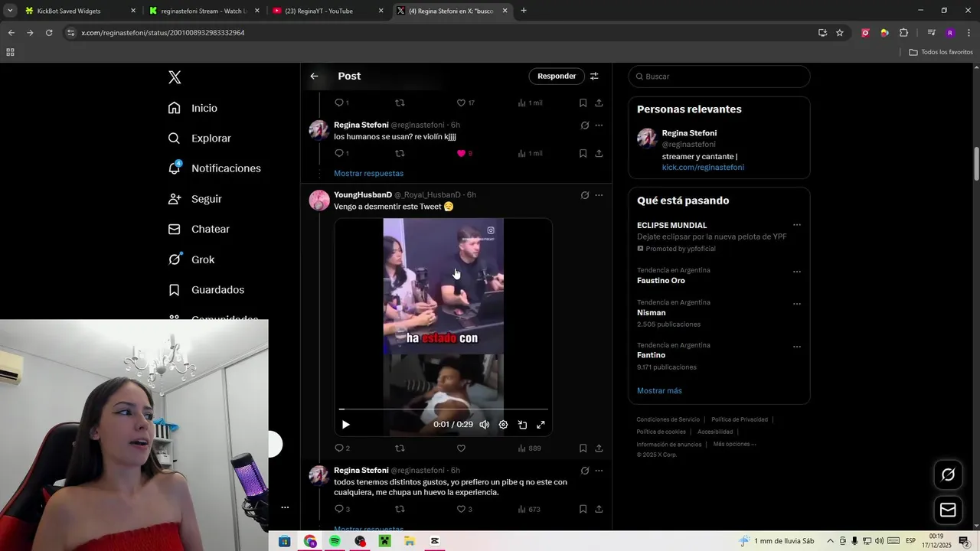Open more options for Fantino trend
This screenshot has width=980, height=551.
[x=797, y=347]
